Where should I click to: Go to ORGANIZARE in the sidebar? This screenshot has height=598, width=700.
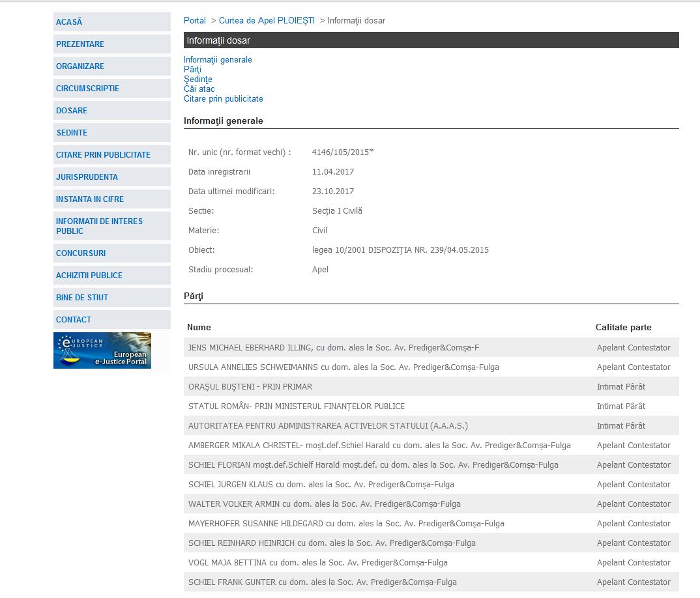tap(80, 66)
